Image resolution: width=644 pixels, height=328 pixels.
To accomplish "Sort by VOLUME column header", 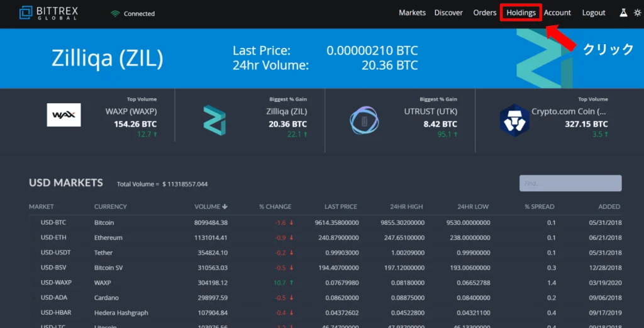I will pyautogui.click(x=208, y=206).
